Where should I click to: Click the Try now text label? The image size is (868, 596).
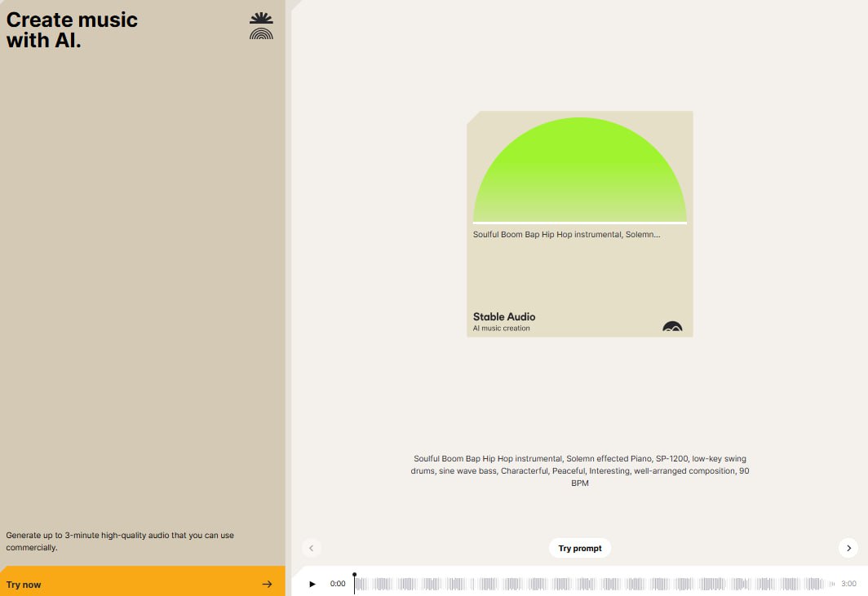click(24, 585)
